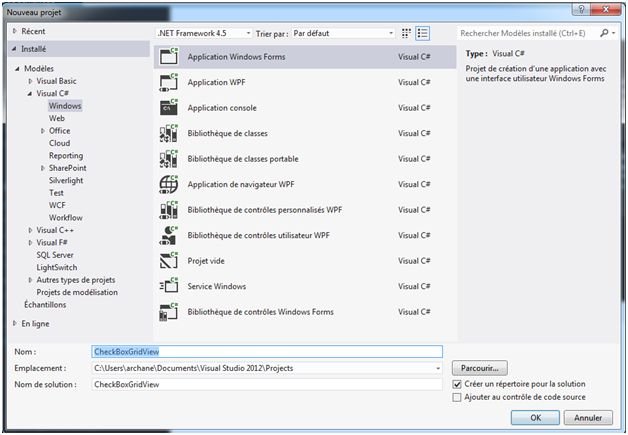The width and height of the screenshot is (628, 435).
Task: Click the Service Windows template icon
Action: pyautogui.click(x=169, y=286)
